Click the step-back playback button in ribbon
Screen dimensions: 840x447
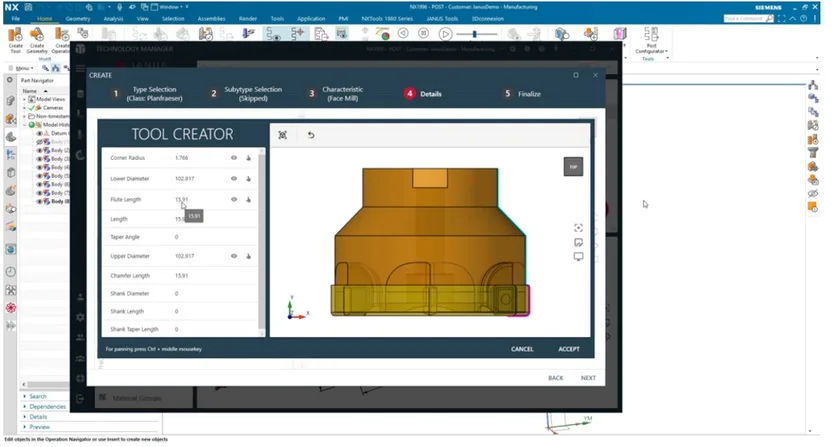click(403, 33)
